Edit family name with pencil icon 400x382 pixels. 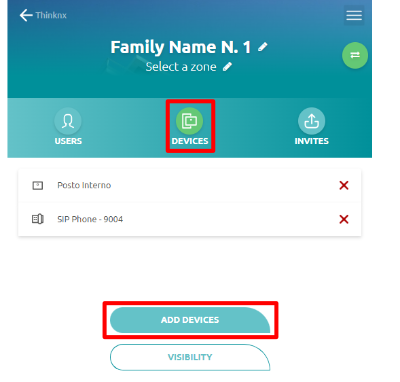point(263,47)
